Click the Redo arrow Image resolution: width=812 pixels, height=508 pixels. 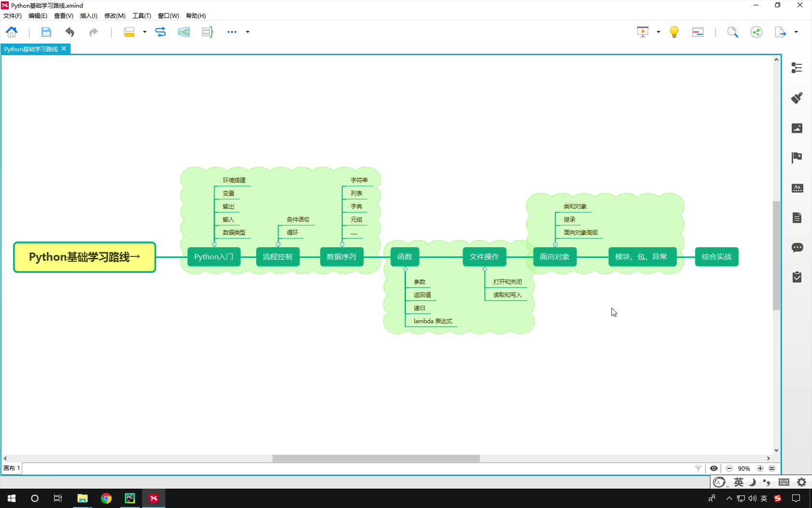[x=93, y=32]
